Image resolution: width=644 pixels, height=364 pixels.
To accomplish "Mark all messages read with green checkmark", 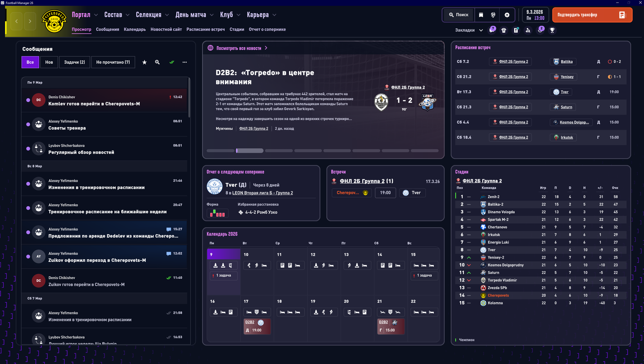I will click(x=172, y=62).
